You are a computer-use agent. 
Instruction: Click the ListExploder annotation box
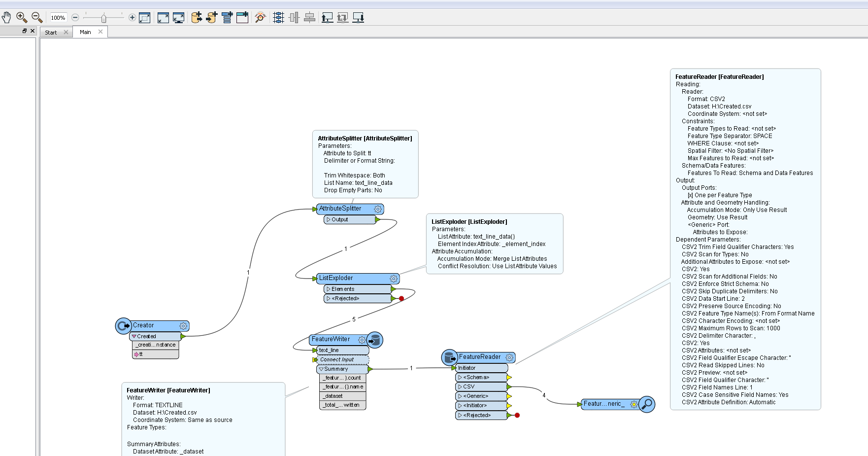coord(495,244)
